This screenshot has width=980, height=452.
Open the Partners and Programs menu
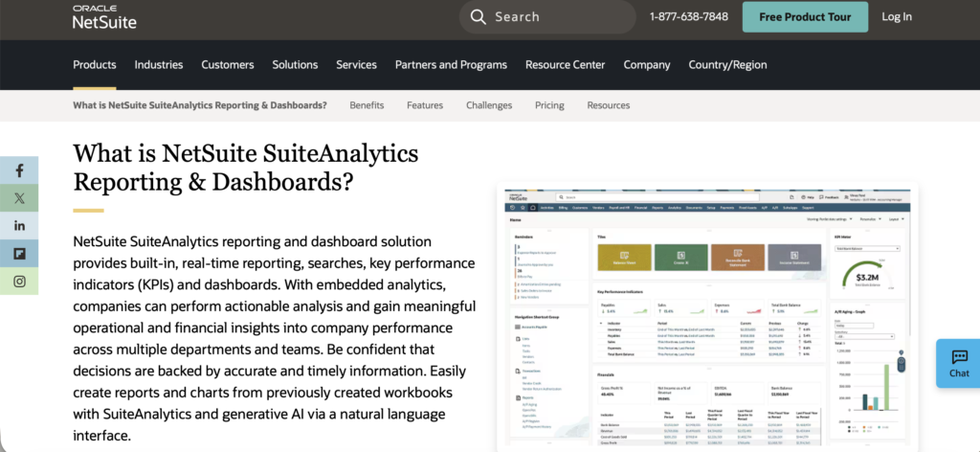click(x=452, y=64)
